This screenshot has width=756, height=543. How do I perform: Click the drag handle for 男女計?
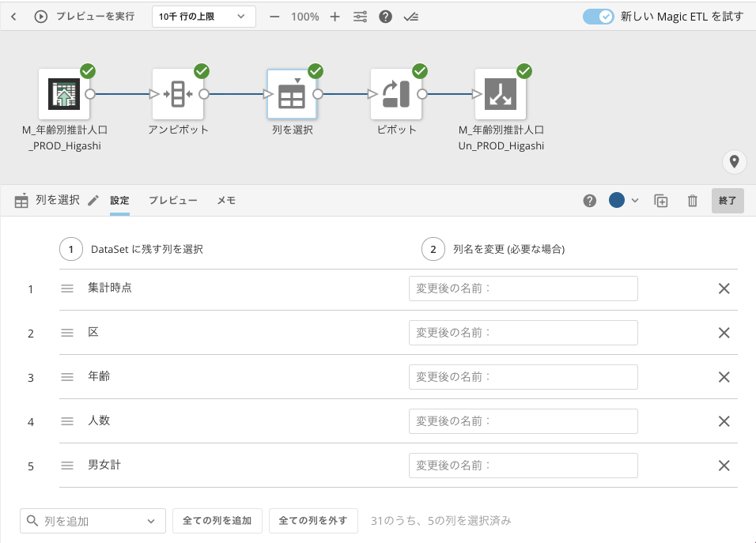click(67, 466)
